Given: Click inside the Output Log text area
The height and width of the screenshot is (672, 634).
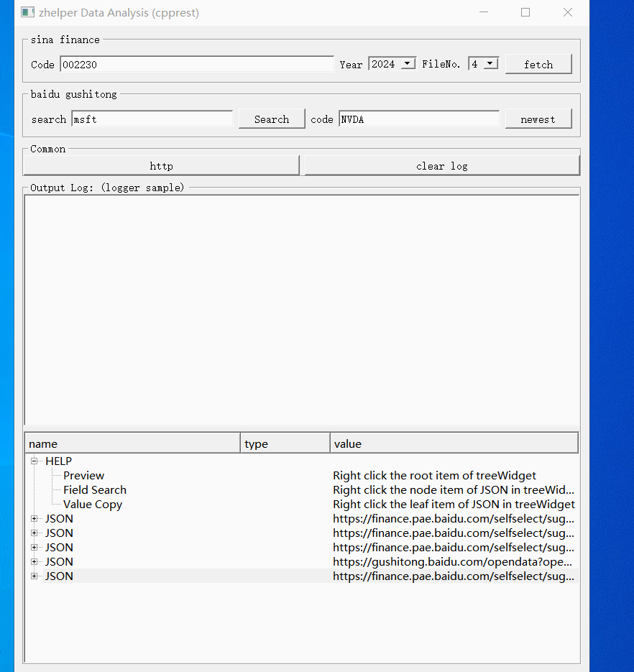Looking at the screenshot, I should (302, 310).
